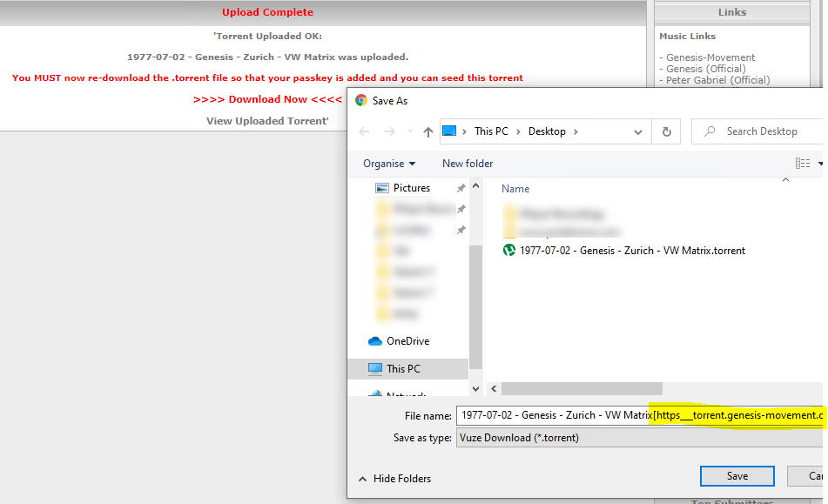828x504 pixels.
Task: Click the This PC computer icon in the navigation pane
Action: [x=375, y=369]
